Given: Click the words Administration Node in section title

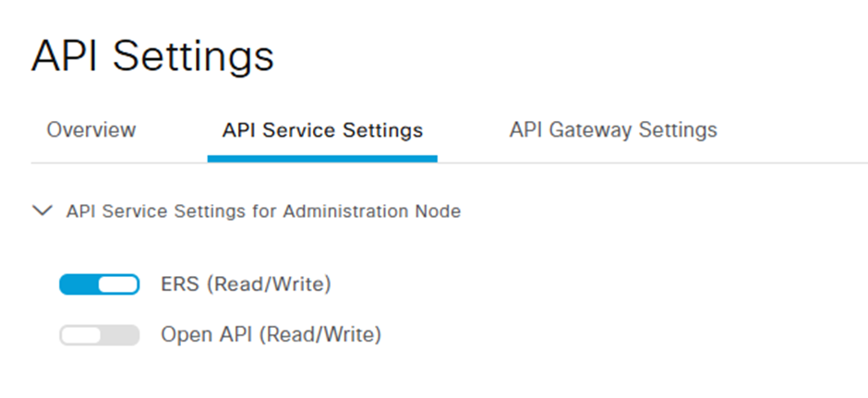Looking at the screenshot, I should click(372, 211).
